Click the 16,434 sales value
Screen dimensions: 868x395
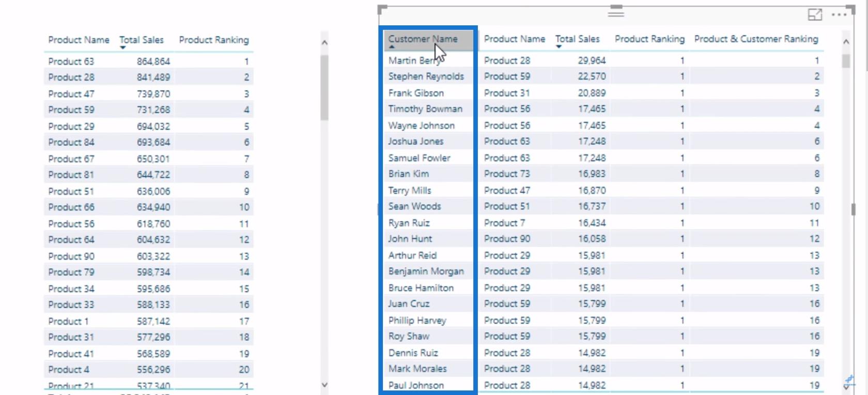tap(592, 223)
